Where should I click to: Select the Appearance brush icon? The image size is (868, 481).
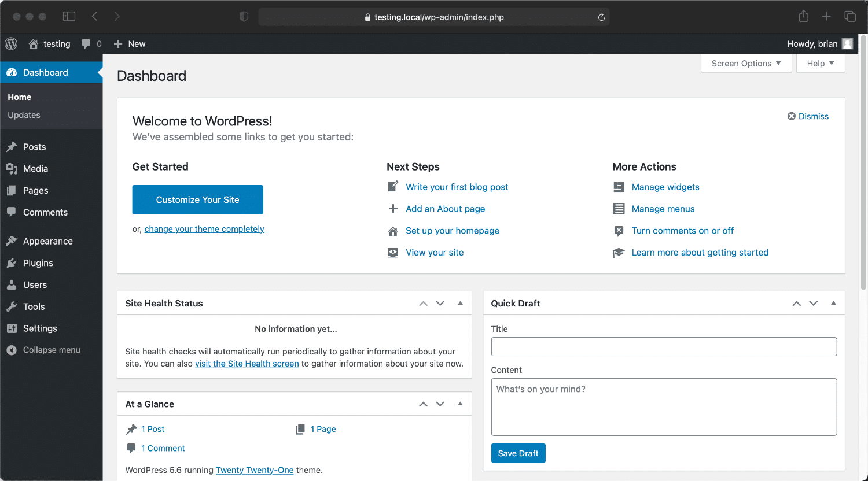13,241
